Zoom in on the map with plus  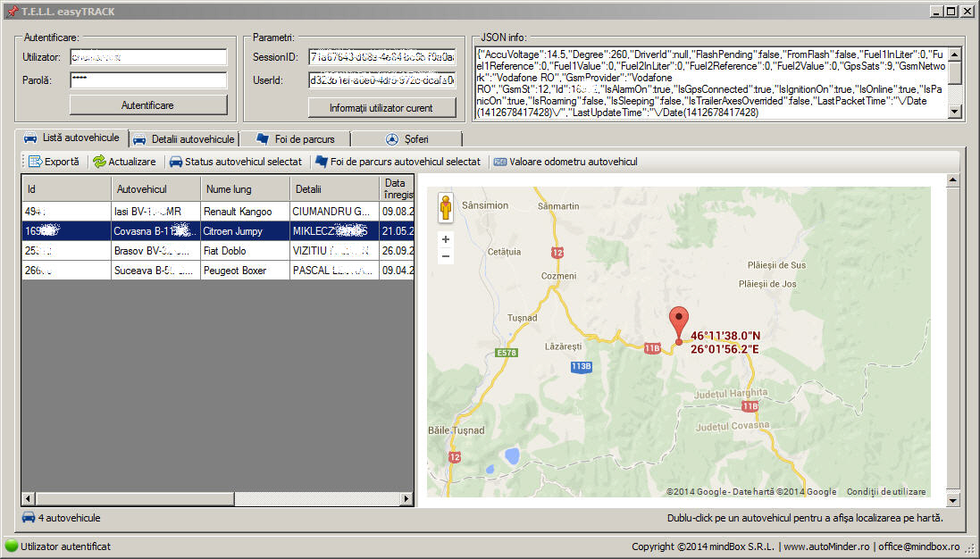point(446,239)
